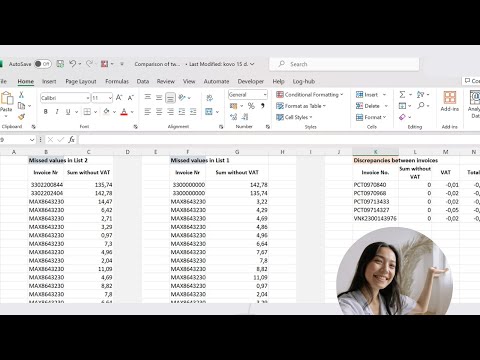Click the Save icon in title bar
The height and width of the screenshot is (360, 480).
tap(60, 64)
